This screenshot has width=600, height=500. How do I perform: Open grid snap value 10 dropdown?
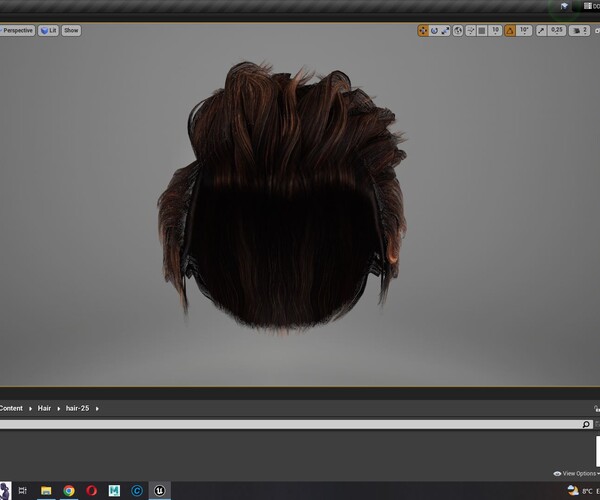(x=495, y=31)
